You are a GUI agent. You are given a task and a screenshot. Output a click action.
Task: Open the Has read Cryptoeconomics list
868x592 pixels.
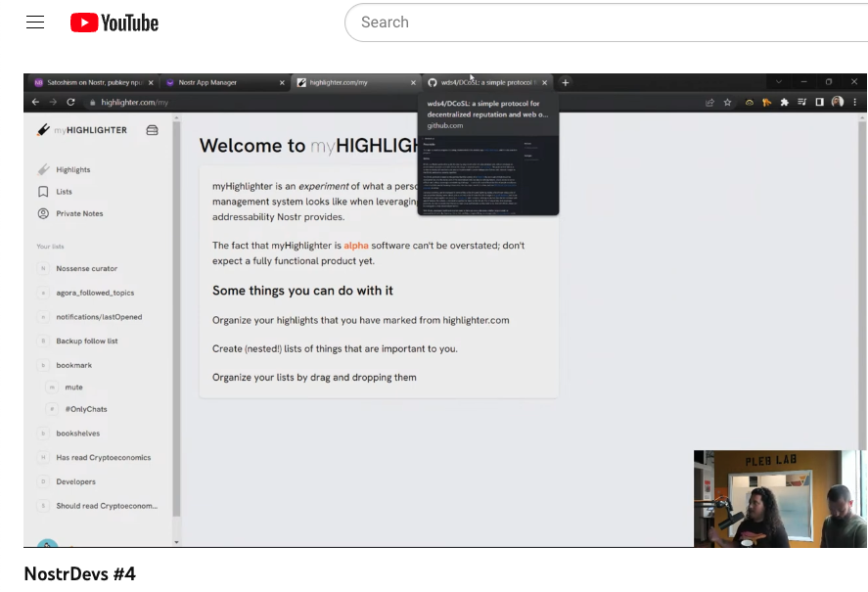coord(103,457)
